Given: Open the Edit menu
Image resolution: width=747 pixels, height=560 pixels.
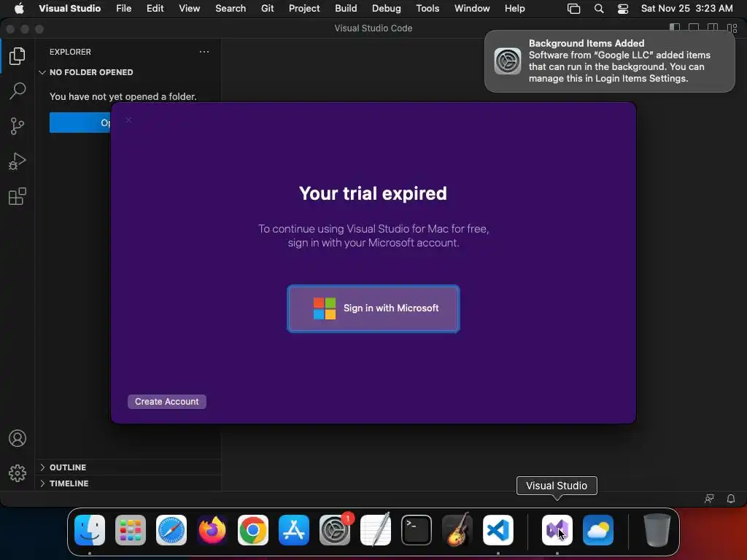Looking at the screenshot, I should click(155, 8).
